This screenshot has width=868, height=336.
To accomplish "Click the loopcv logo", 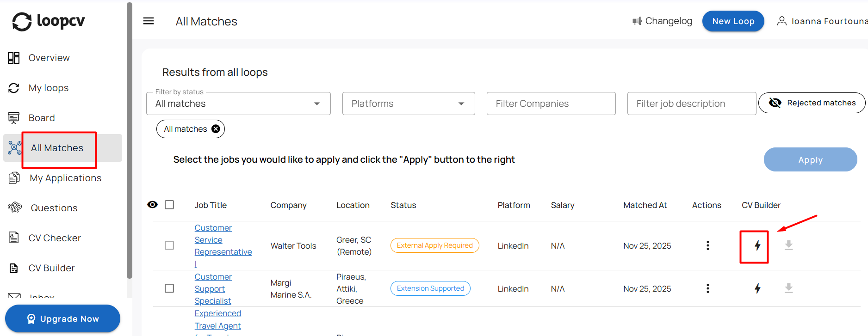I will tap(49, 21).
